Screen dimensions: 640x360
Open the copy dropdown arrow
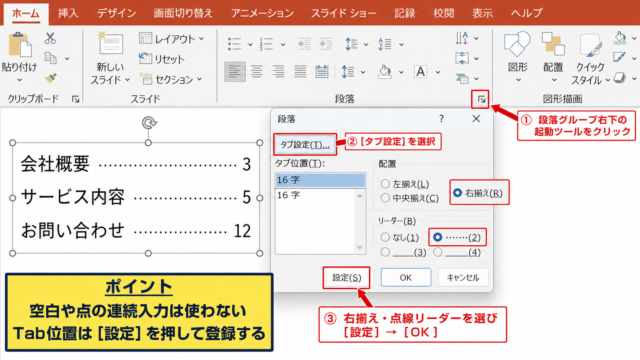coord(67,59)
